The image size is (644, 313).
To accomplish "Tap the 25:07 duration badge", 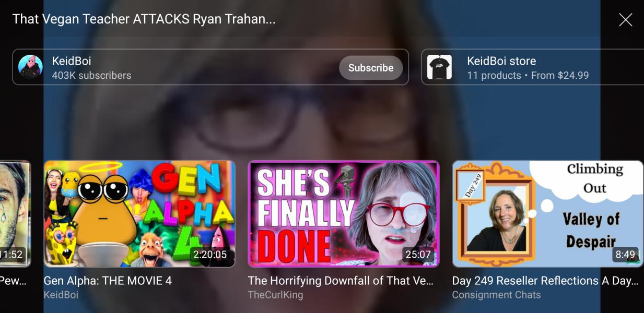I will click(x=418, y=255).
